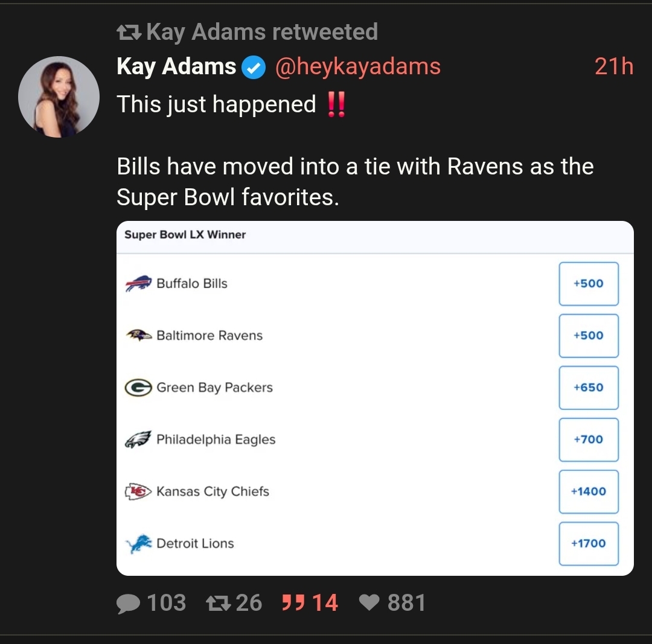Click the Green Bay Packers logo
Screen dimensions: 652x644
pos(138,387)
